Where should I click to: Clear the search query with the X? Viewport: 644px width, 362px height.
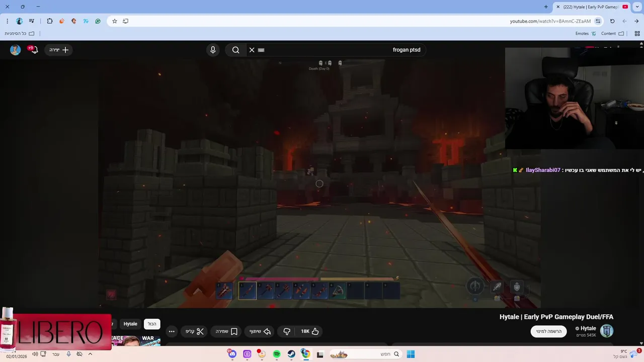tap(252, 50)
